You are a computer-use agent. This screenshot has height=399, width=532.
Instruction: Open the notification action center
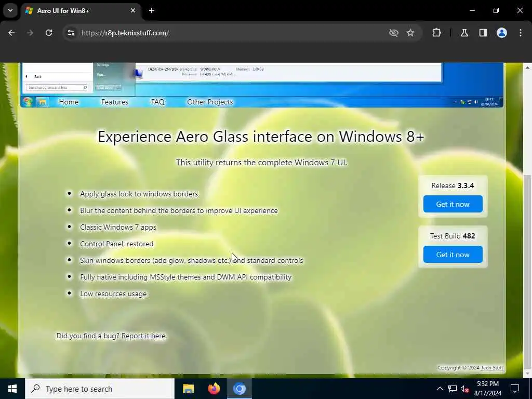click(x=515, y=389)
